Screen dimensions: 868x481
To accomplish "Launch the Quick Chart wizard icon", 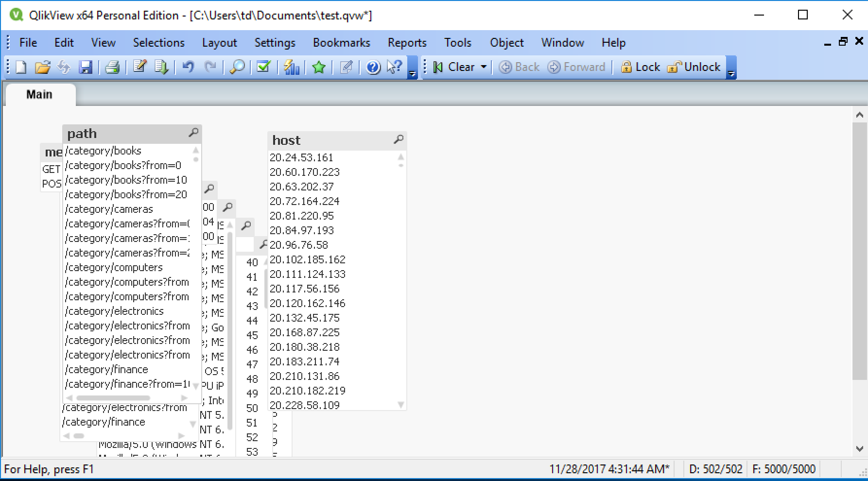I will [x=292, y=67].
